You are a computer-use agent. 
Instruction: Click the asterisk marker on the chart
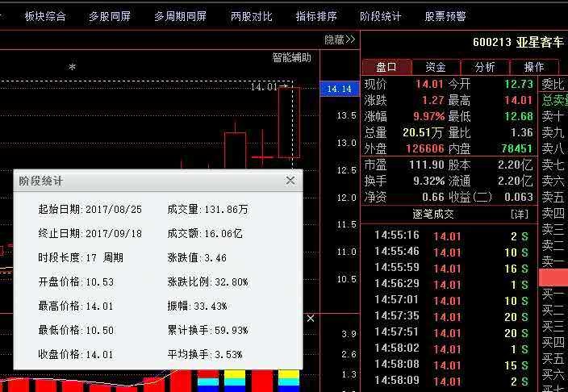[x=72, y=69]
